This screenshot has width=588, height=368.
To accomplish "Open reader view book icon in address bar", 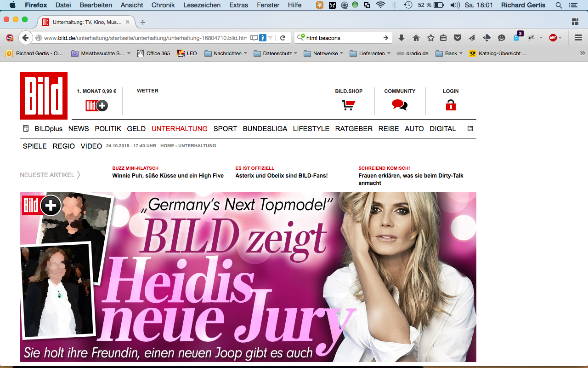I will [x=254, y=38].
